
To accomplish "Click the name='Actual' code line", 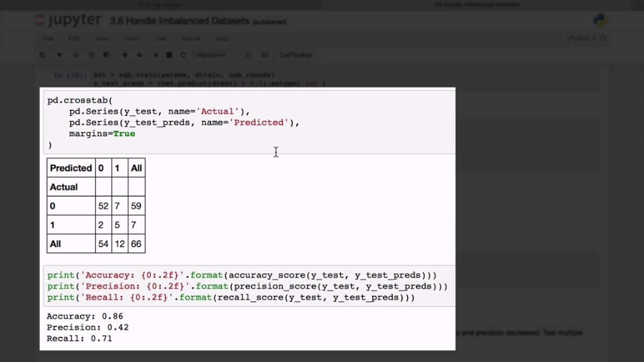I will tap(159, 111).
